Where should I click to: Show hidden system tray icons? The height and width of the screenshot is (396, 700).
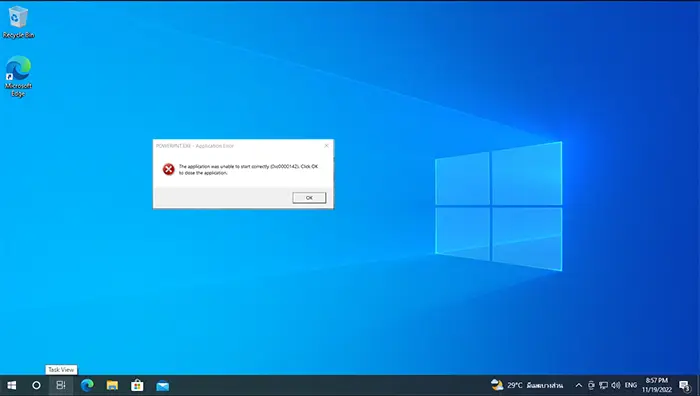tap(579, 385)
